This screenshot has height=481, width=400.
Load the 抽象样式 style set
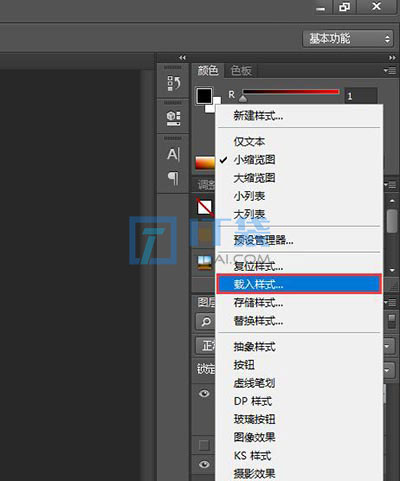(x=299, y=347)
